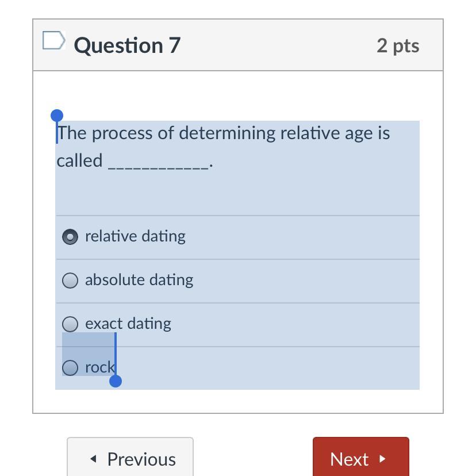
Task: Select the relative dating radio button
Action: (x=70, y=236)
